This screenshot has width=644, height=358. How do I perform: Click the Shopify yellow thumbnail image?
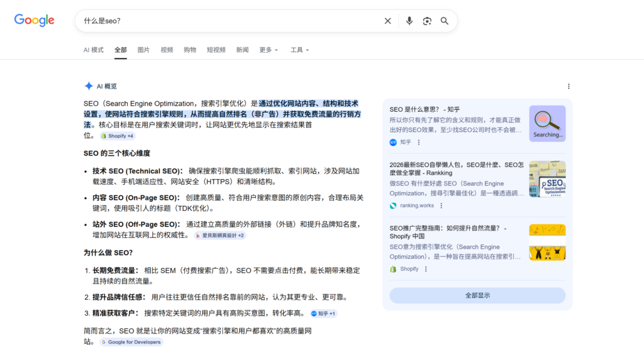pos(547,242)
